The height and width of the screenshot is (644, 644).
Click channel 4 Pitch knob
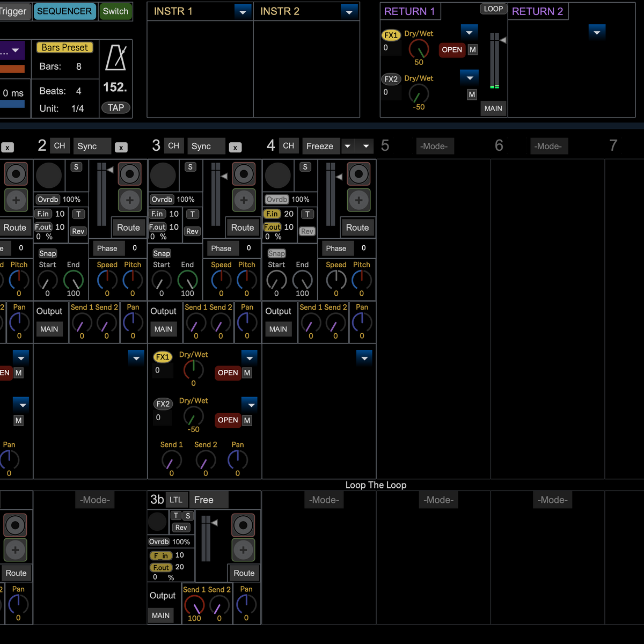(x=362, y=280)
